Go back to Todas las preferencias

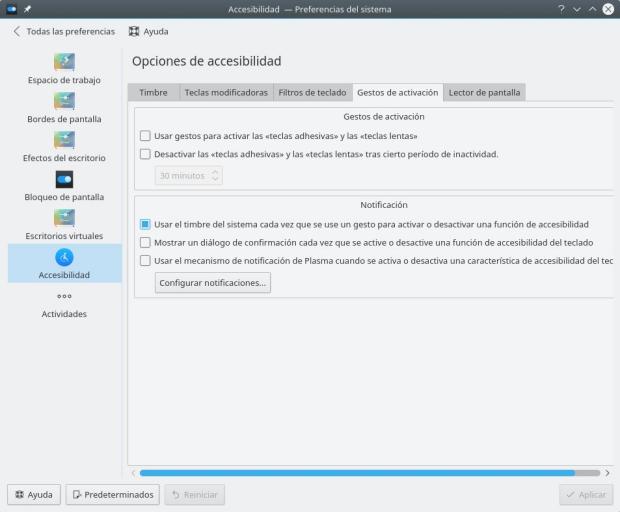pos(64,31)
